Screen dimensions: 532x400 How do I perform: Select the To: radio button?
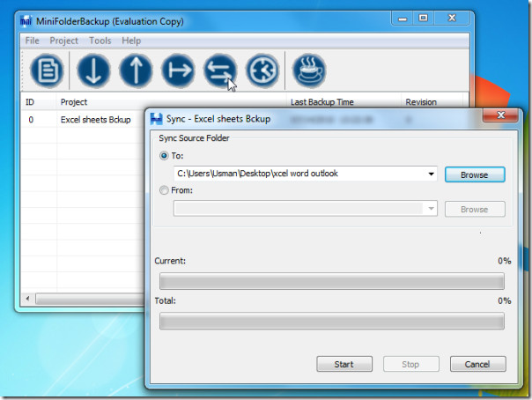pos(164,156)
